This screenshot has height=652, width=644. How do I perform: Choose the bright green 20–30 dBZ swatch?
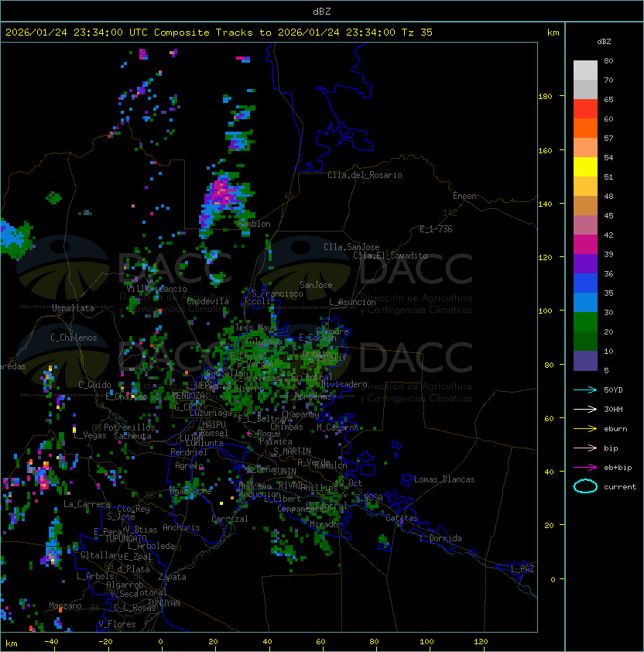[585, 321]
